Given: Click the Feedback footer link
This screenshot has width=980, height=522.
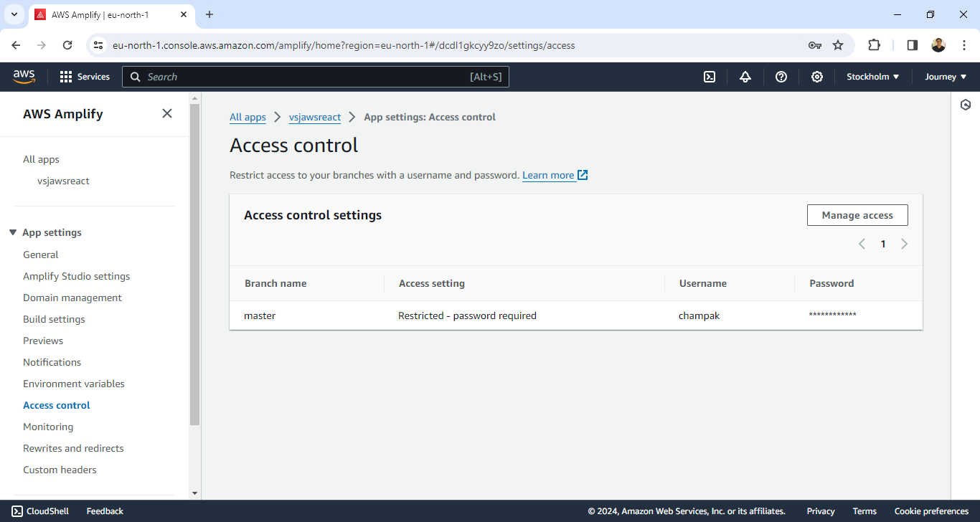Looking at the screenshot, I should pos(105,511).
